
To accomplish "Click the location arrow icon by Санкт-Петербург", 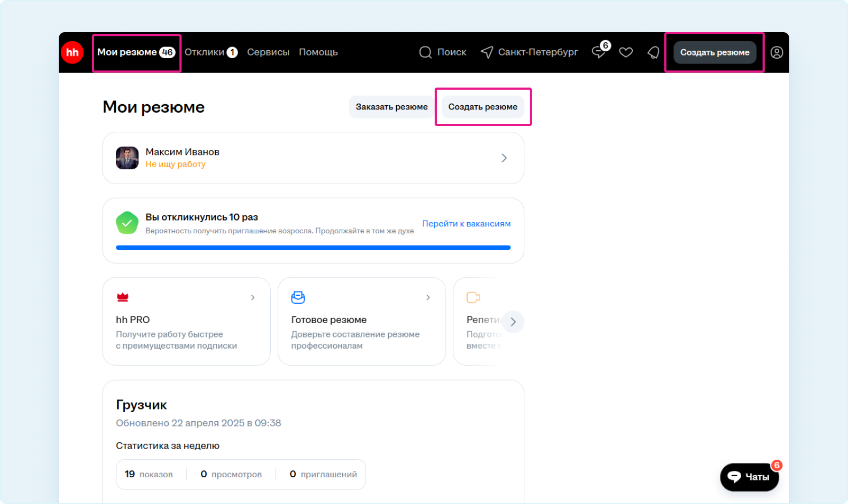I will (x=487, y=52).
